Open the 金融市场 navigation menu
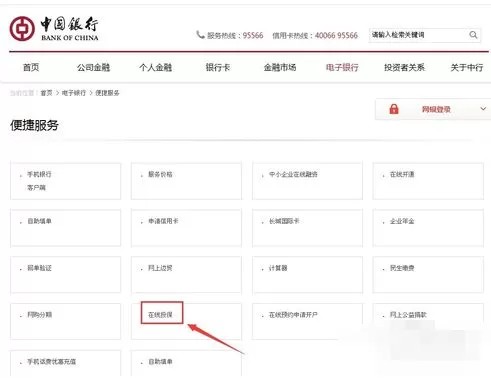The width and height of the screenshot is (491, 378). coord(280,67)
